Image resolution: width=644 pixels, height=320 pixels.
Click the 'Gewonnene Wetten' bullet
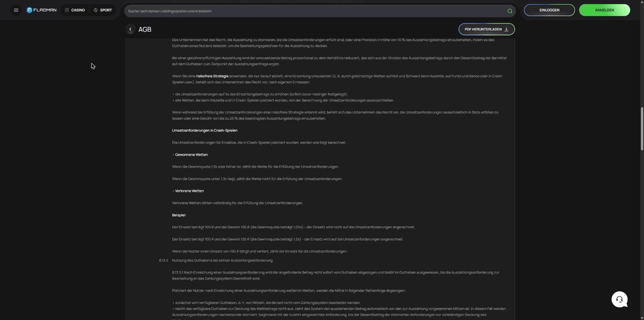click(x=191, y=155)
